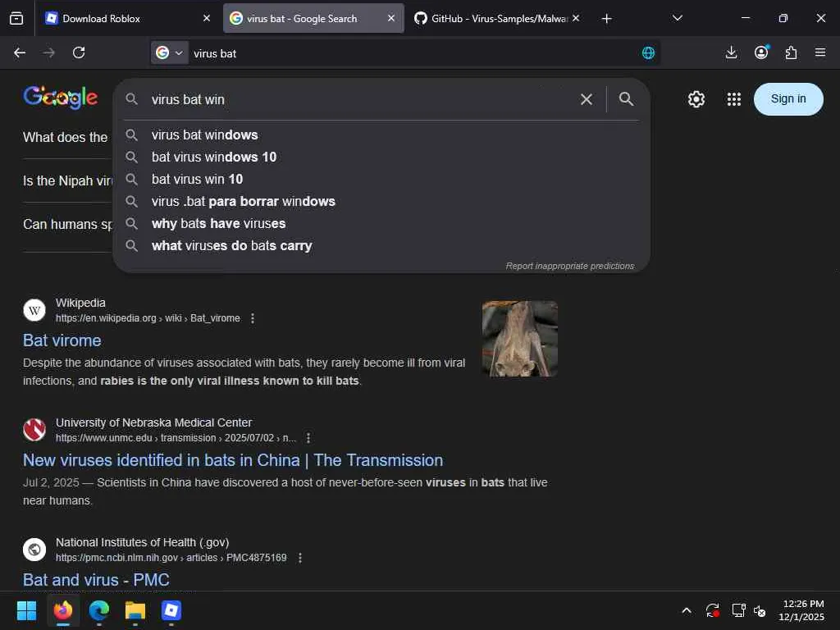The width and height of the screenshot is (840, 630).
Task: Click the Sign in button
Action: pos(788,99)
